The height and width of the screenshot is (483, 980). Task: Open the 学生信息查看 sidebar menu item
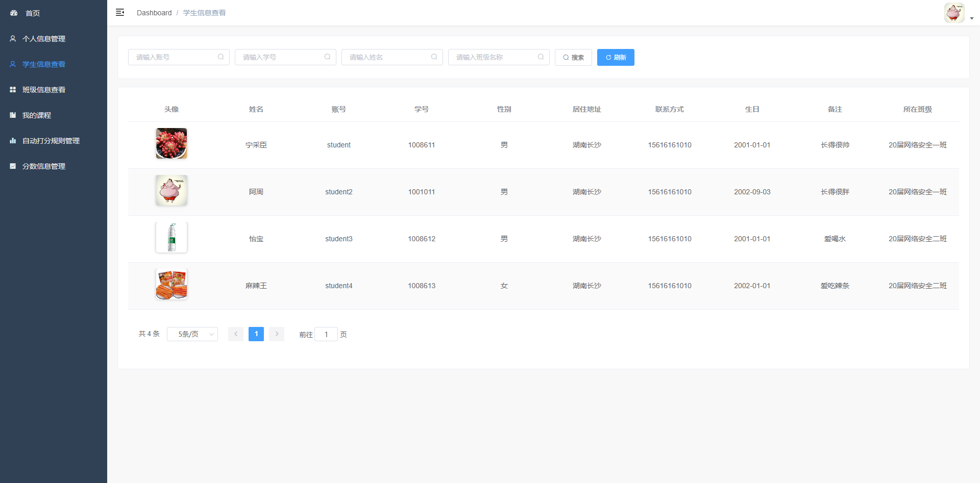[44, 64]
